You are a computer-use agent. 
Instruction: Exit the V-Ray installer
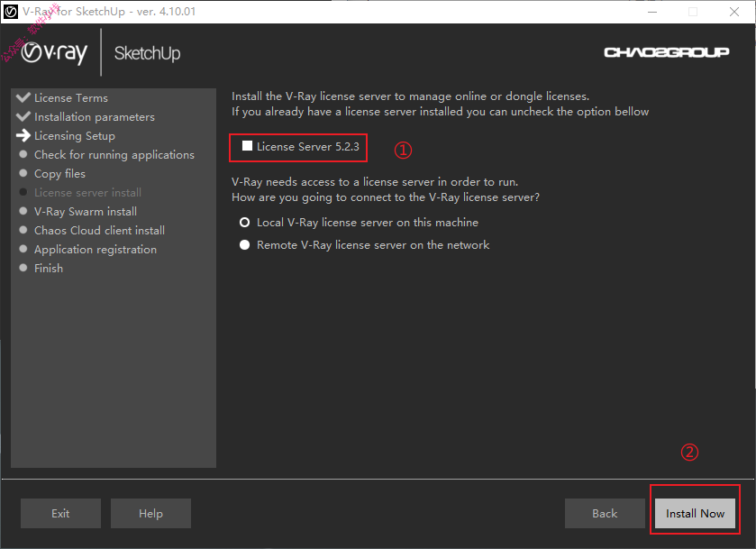[x=60, y=513]
